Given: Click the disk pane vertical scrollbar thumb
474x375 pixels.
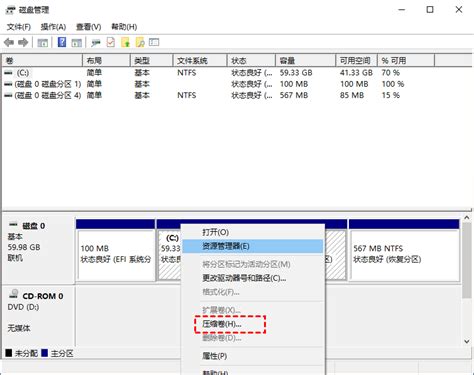Looking at the screenshot, I should click(x=467, y=261).
